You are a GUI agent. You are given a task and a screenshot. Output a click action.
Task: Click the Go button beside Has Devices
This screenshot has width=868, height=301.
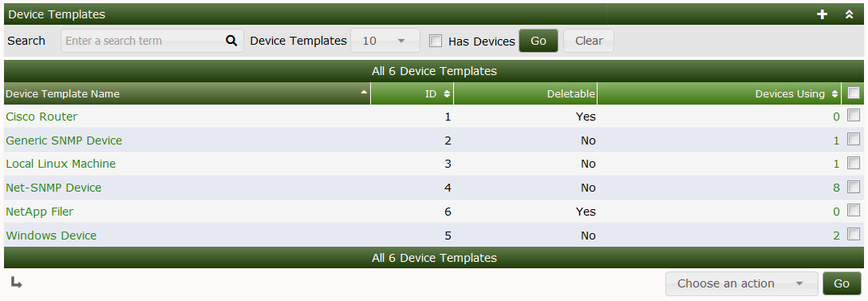(x=539, y=41)
